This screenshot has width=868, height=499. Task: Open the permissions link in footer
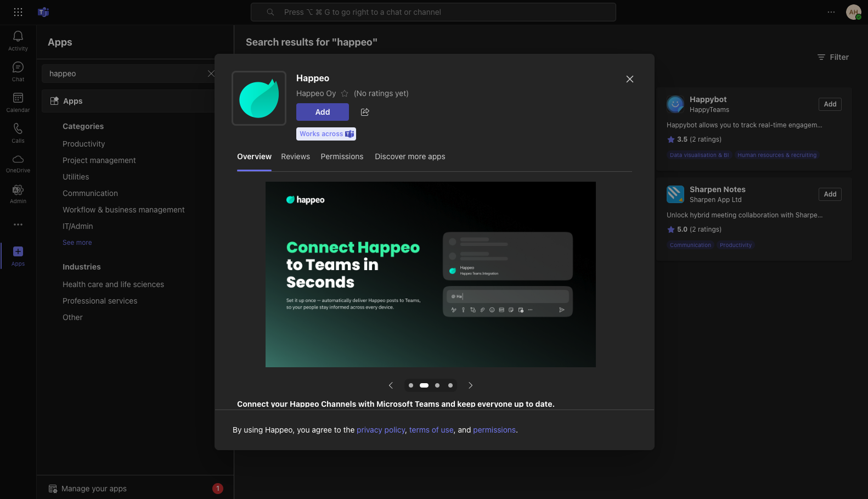click(494, 430)
